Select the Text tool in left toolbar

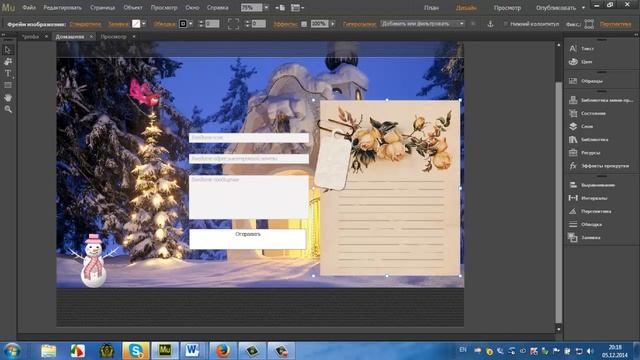[8, 73]
